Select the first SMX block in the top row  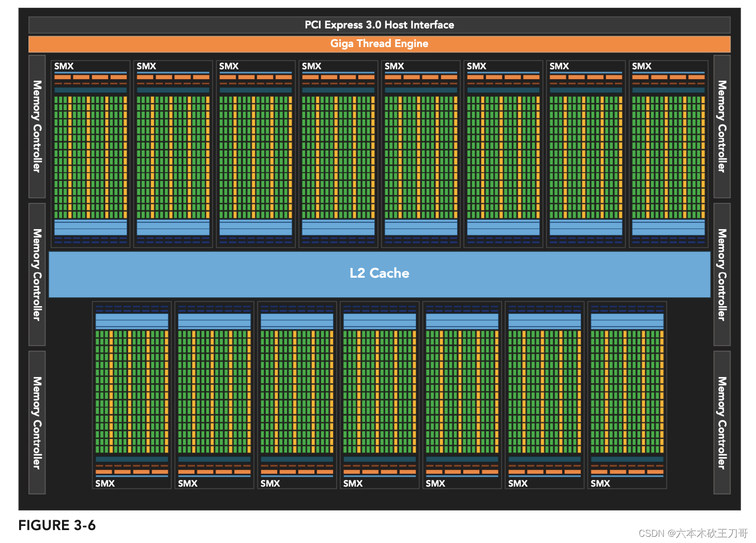coord(90,153)
